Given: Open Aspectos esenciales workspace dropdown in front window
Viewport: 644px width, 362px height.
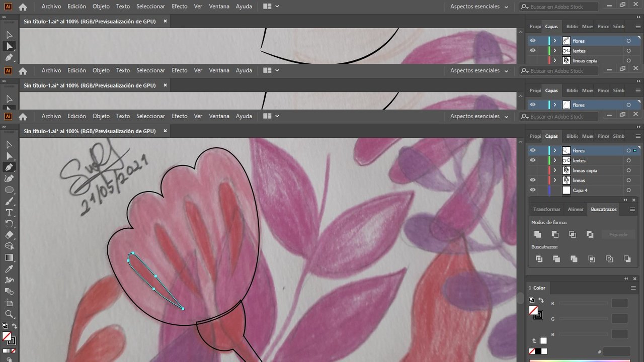Looking at the screenshot, I should (479, 116).
